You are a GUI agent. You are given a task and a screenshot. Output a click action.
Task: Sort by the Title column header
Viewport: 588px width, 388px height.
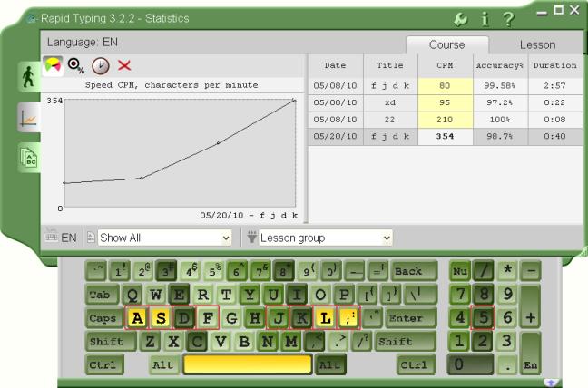point(390,65)
